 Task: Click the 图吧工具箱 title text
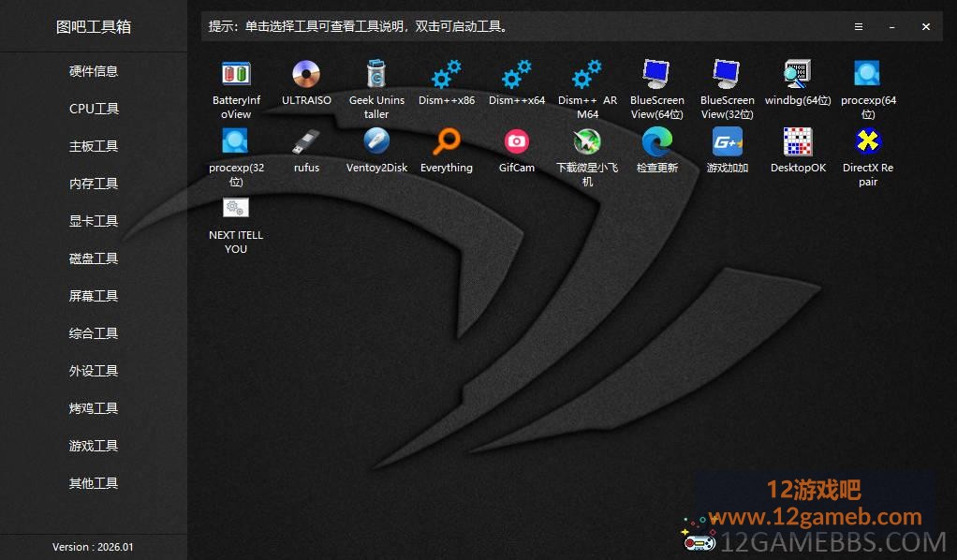[94, 27]
